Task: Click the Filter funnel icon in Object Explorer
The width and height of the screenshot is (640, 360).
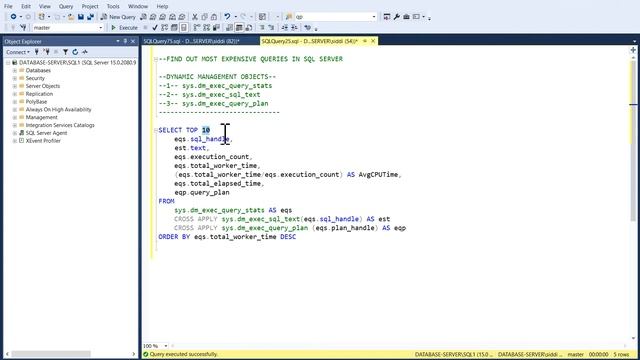Action: tap(65, 52)
